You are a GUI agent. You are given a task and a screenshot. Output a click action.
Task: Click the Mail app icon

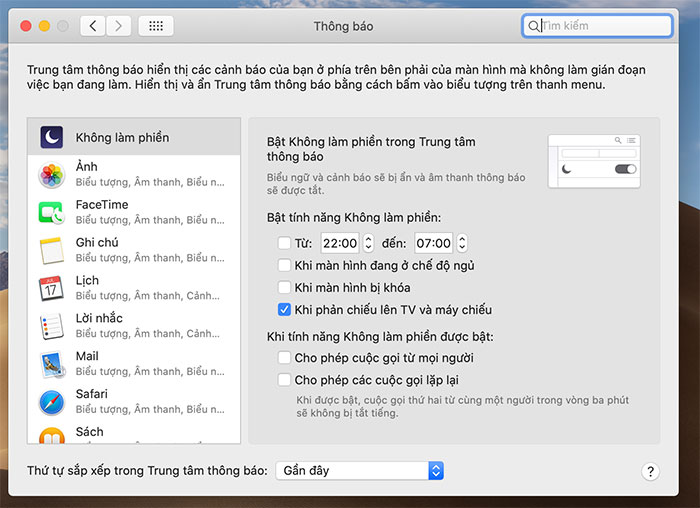pyautogui.click(x=52, y=364)
